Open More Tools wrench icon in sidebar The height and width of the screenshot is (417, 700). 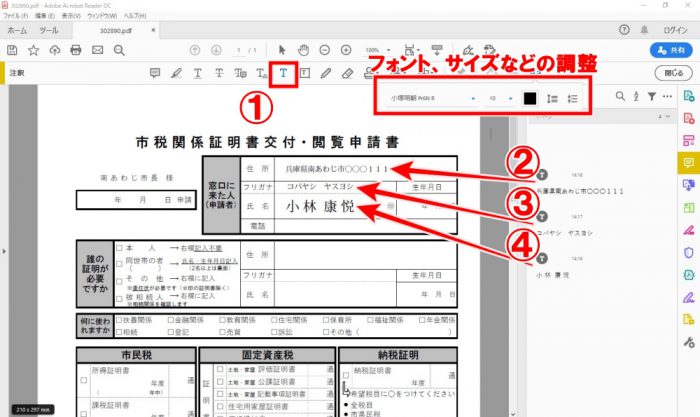(x=688, y=342)
